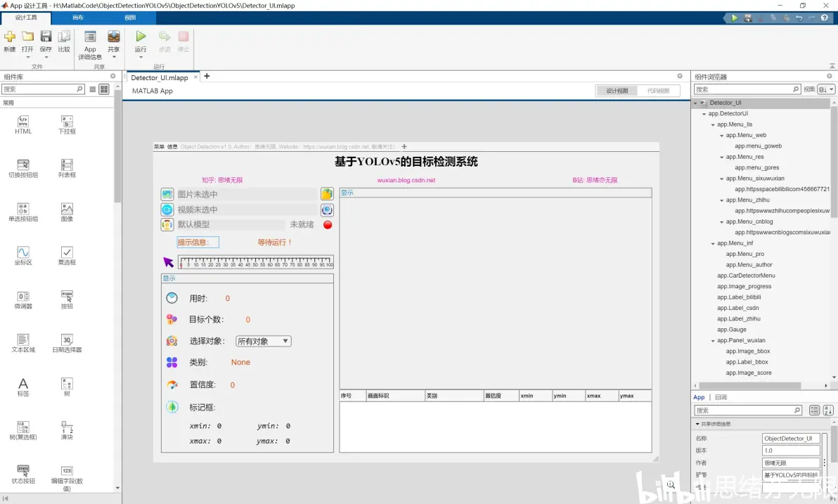The width and height of the screenshot is (838, 504).
Task: Click the 名称 field ObjectDetector_UI
Action: 791,438
